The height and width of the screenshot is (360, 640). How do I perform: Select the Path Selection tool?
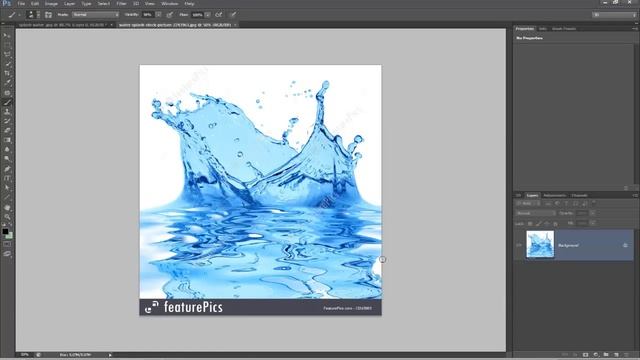(7, 187)
